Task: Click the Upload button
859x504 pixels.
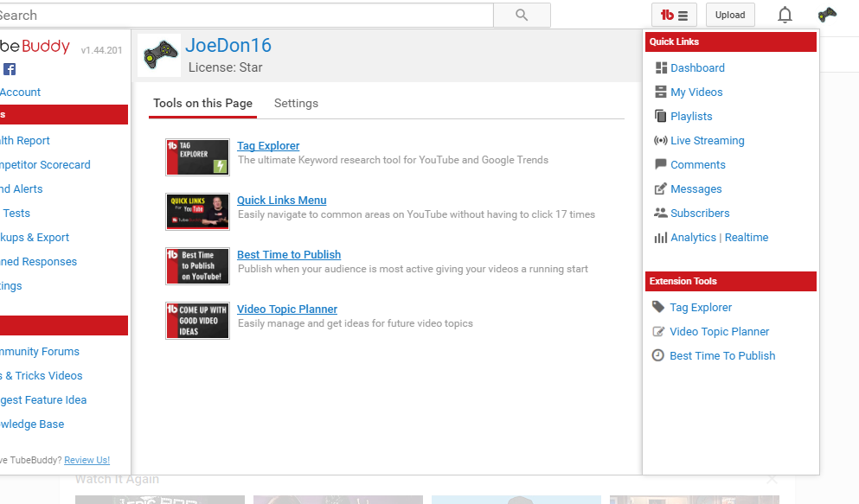Action: click(x=730, y=16)
